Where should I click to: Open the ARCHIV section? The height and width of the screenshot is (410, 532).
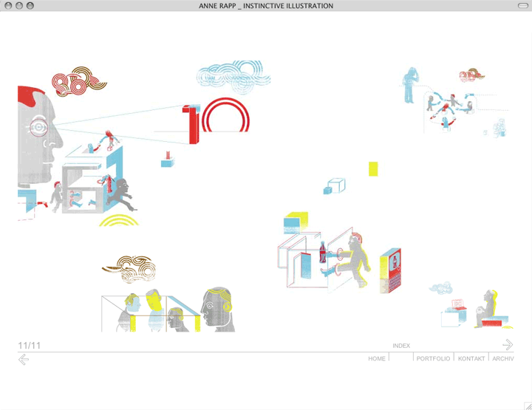point(503,358)
